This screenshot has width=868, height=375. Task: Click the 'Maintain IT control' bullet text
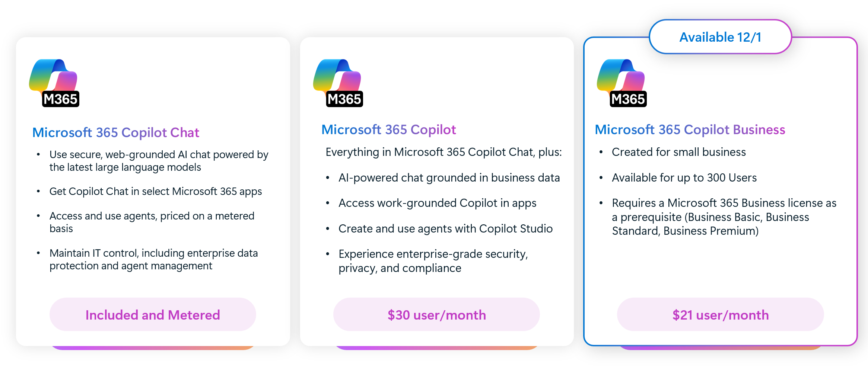153,259
